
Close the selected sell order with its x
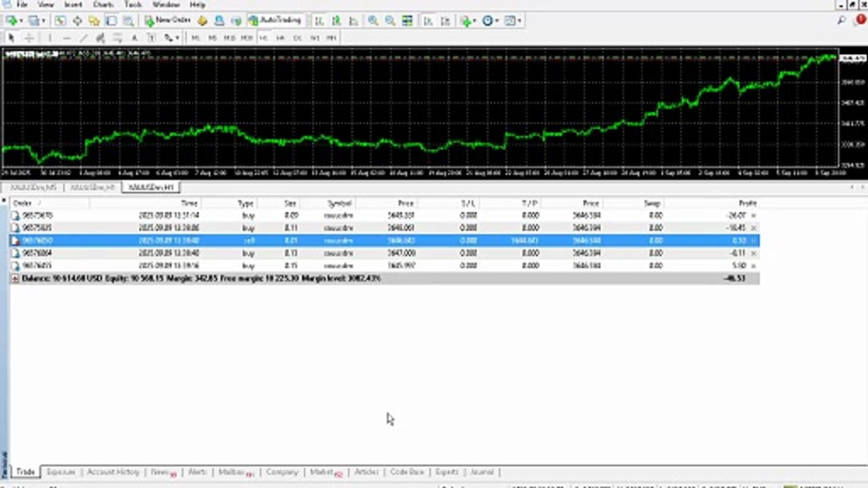click(753, 241)
